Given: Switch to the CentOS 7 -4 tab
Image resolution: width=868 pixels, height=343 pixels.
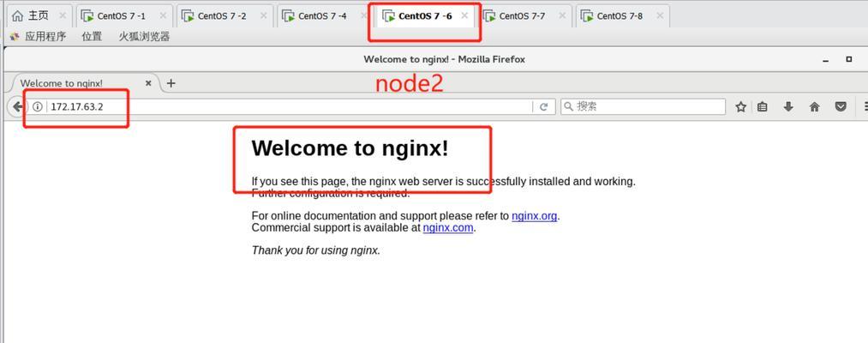Looking at the screenshot, I should pyautogui.click(x=324, y=15).
